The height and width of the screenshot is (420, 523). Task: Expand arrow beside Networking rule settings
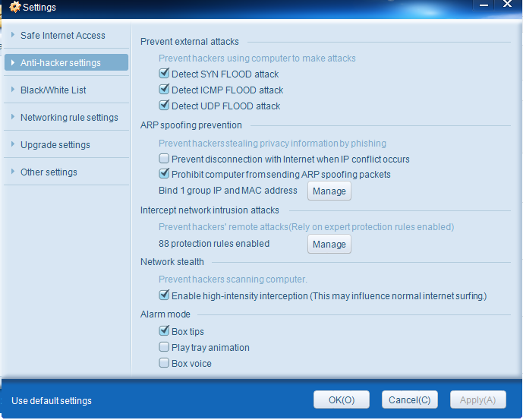click(x=13, y=117)
